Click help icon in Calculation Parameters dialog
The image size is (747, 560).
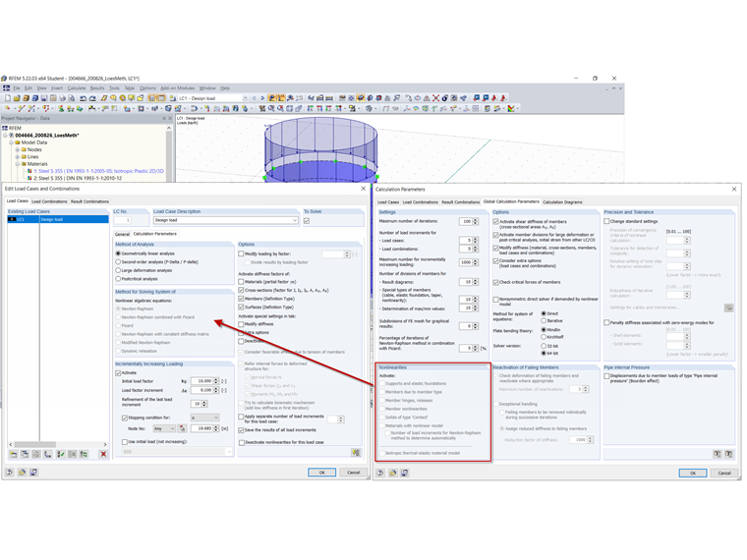(380, 473)
